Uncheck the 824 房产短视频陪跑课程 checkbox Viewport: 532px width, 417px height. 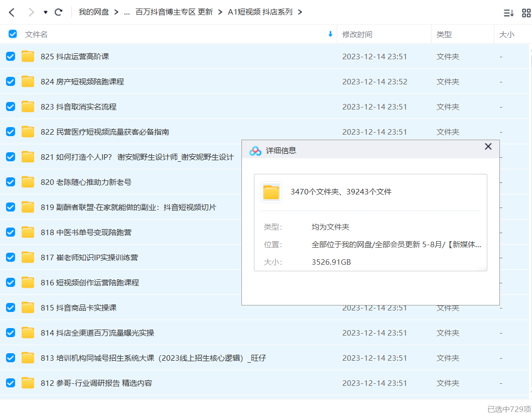point(11,81)
